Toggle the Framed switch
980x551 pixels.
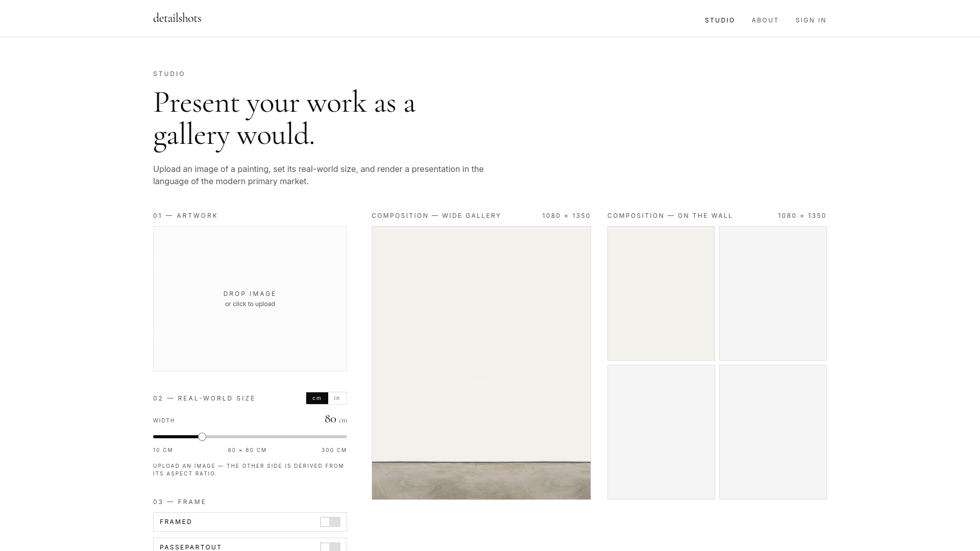click(330, 522)
